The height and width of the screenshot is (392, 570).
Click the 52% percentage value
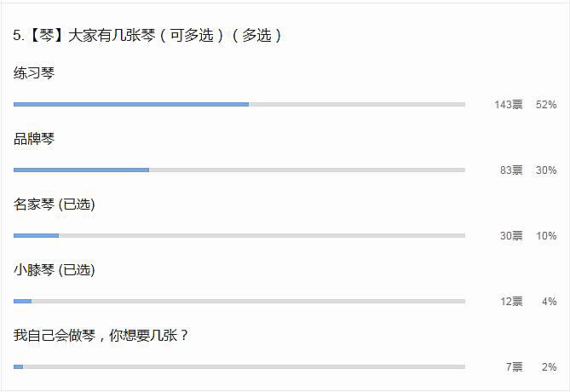546,105
